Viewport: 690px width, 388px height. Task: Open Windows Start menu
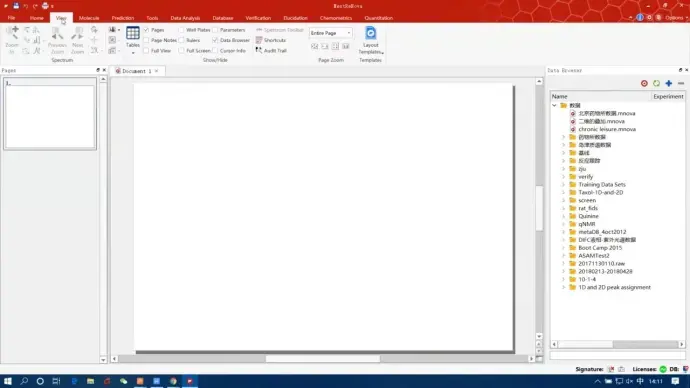pos(7,381)
